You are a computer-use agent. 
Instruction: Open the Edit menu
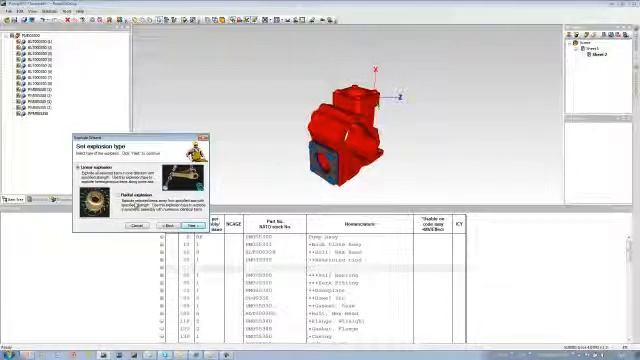pyautogui.click(x=20, y=11)
